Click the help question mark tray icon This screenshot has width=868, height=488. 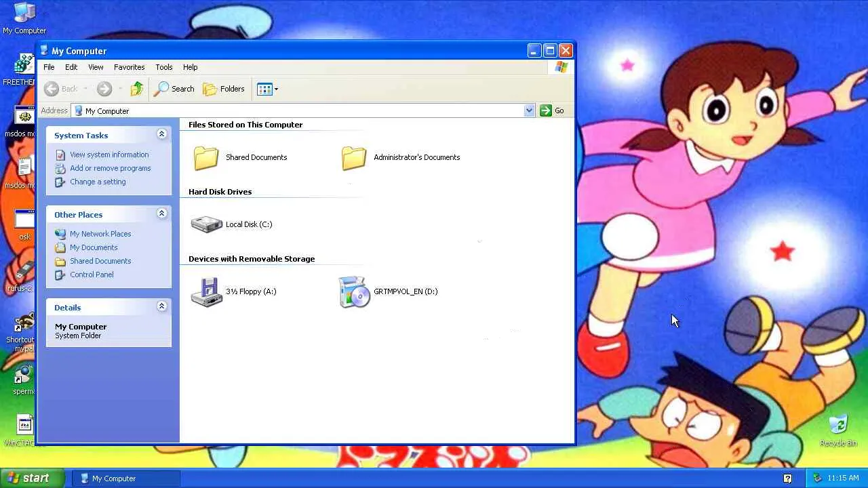click(787, 479)
